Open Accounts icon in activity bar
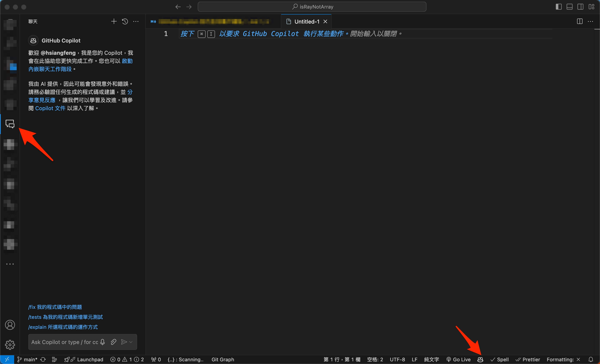Image resolution: width=600 pixels, height=364 pixels. tap(10, 325)
